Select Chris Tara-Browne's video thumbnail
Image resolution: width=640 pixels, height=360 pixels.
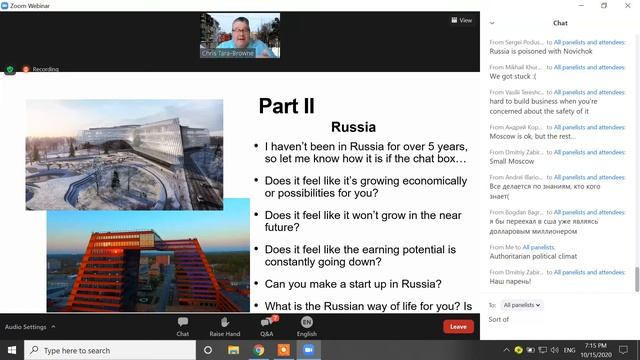[240, 36]
